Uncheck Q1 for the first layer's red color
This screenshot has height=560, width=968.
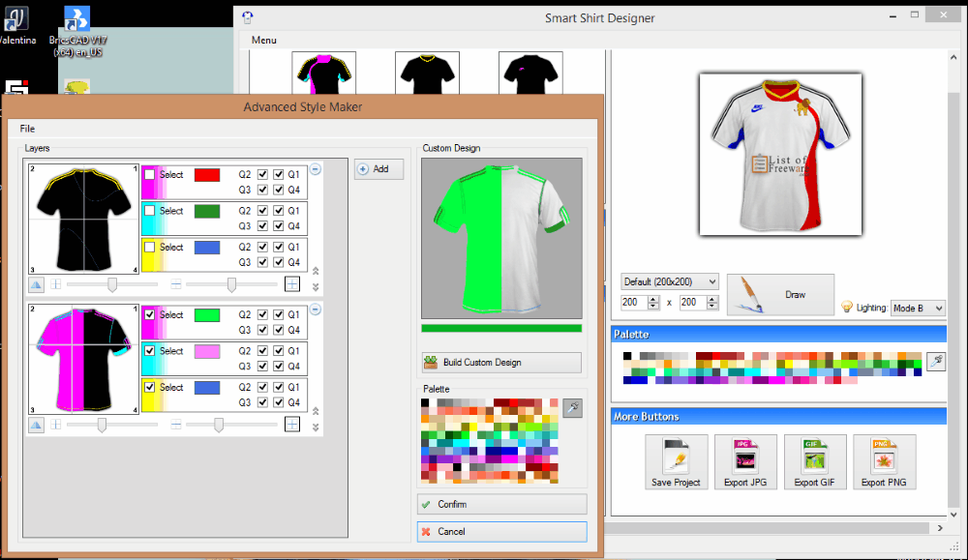tap(279, 175)
